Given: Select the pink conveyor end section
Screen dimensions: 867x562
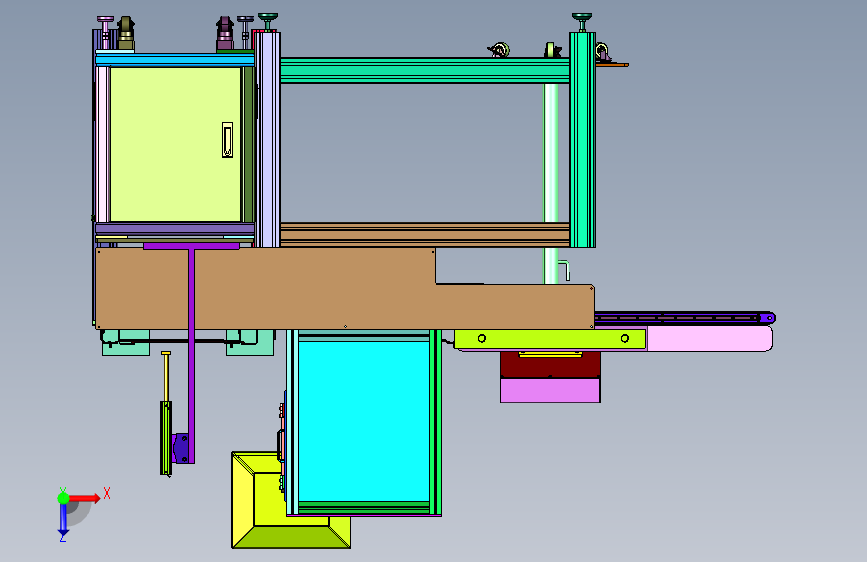Looking at the screenshot, I should [710, 339].
